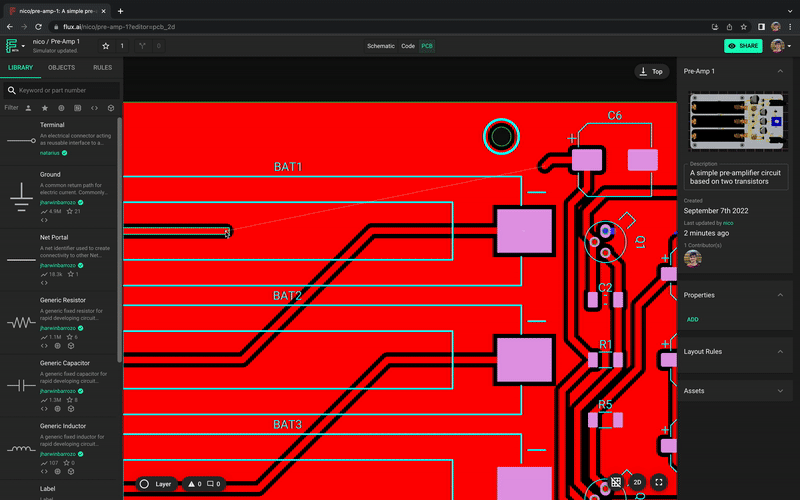Open the warnings count indicator
800x500 pixels.
(x=195, y=484)
